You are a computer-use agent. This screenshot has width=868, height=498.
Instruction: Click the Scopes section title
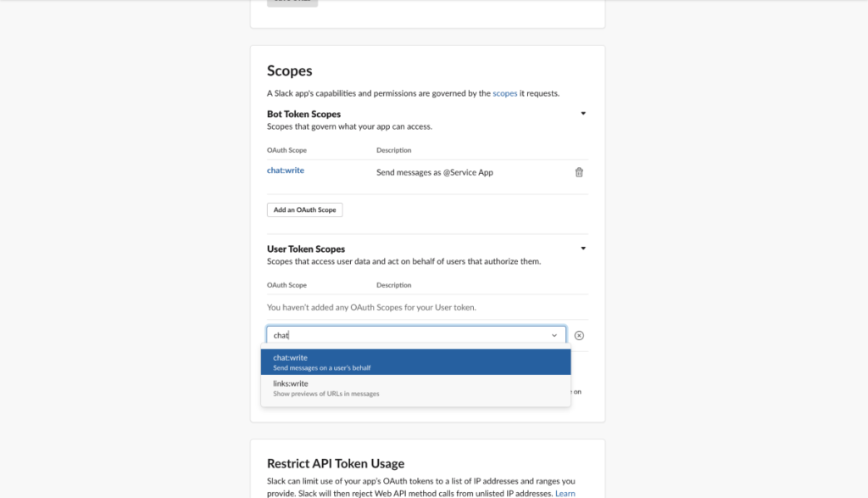(x=290, y=71)
